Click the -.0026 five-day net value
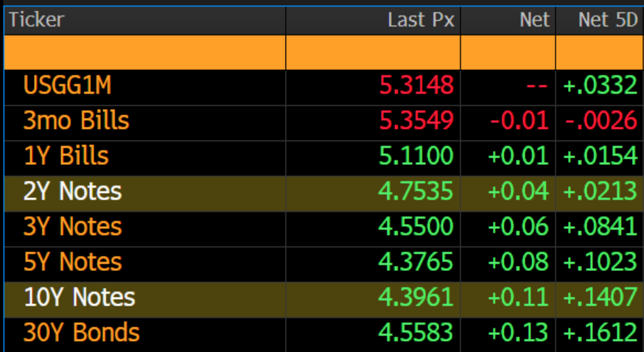This screenshot has width=644, height=352. pos(601,121)
